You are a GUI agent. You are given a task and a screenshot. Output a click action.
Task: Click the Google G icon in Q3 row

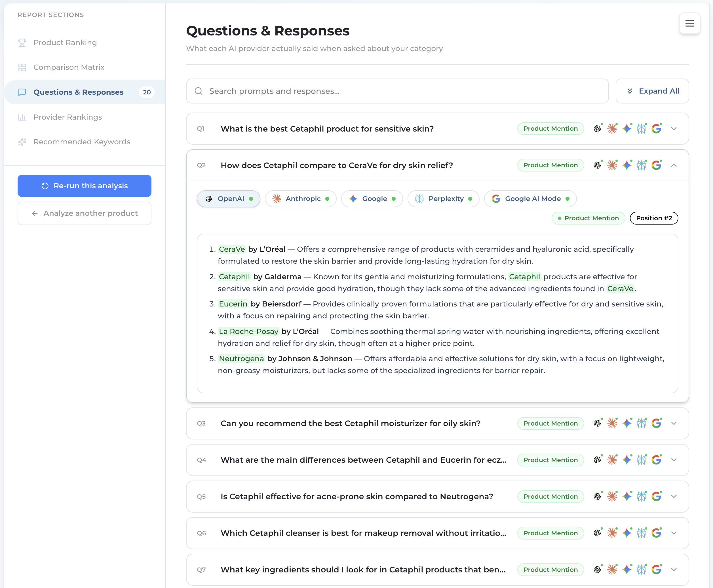[x=656, y=423]
